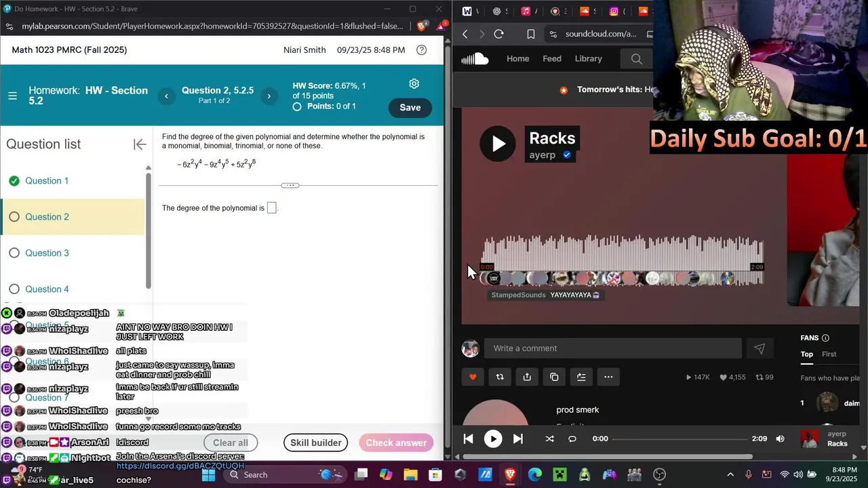The height and width of the screenshot is (488, 868).
Task: Open Windows Start button
Action: (208, 474)
